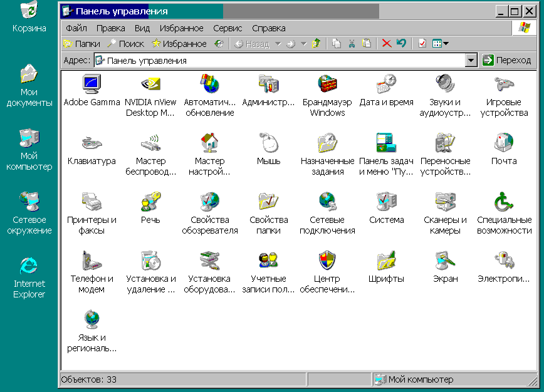Click the Переход go button

pos(507,60)
